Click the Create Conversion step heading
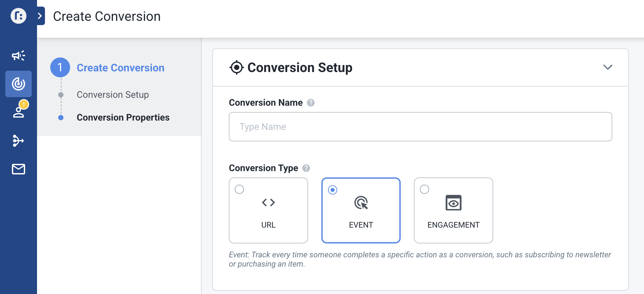Screen dimensions: 644x294 (120, 68)
